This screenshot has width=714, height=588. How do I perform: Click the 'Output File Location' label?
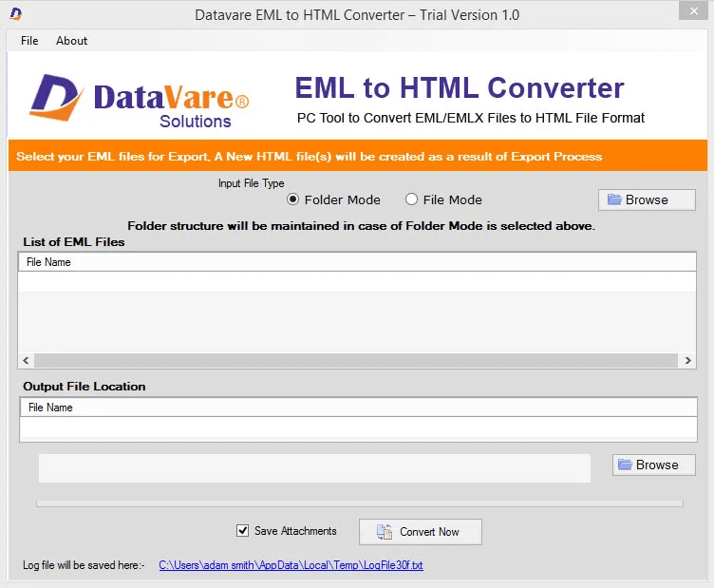pyautogui.click(x=85, y=387)
